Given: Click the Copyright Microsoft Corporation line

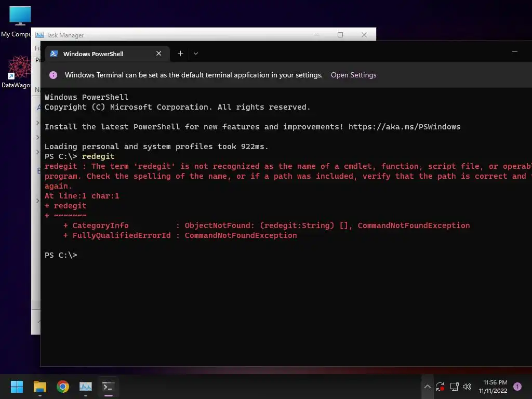Looking at the screenshot, I should tap(178, 107).
